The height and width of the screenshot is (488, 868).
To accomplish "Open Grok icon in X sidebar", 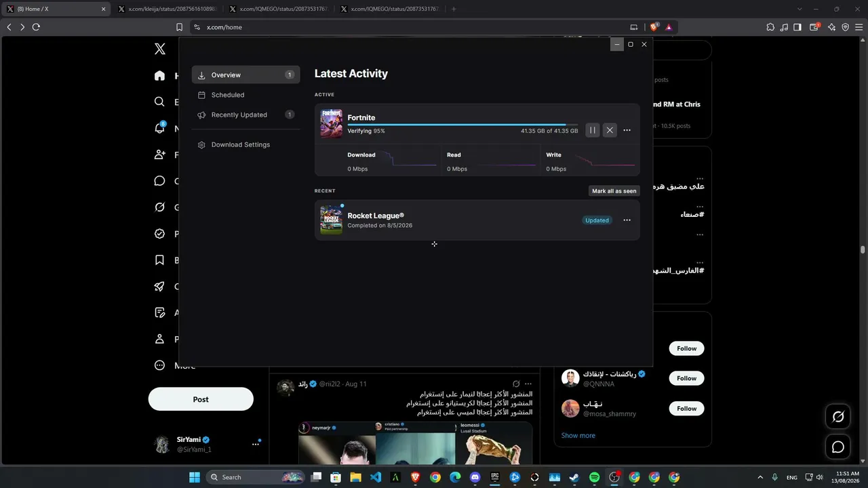I will [159, 207].
